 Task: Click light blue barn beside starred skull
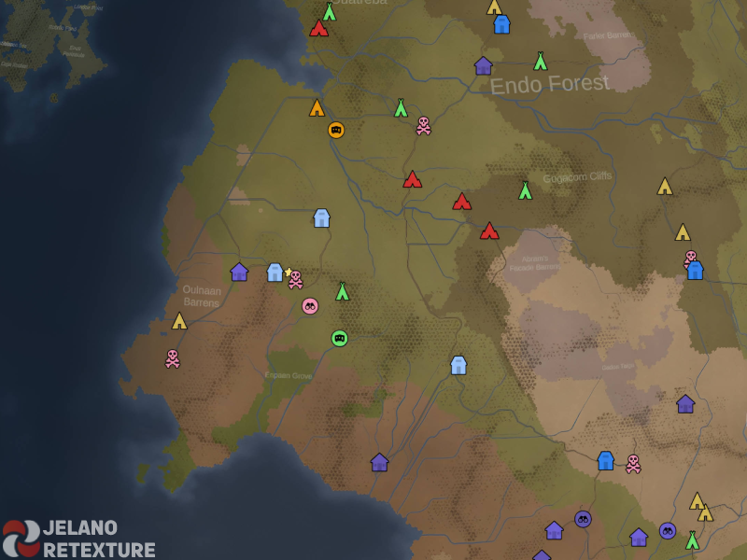275,273
